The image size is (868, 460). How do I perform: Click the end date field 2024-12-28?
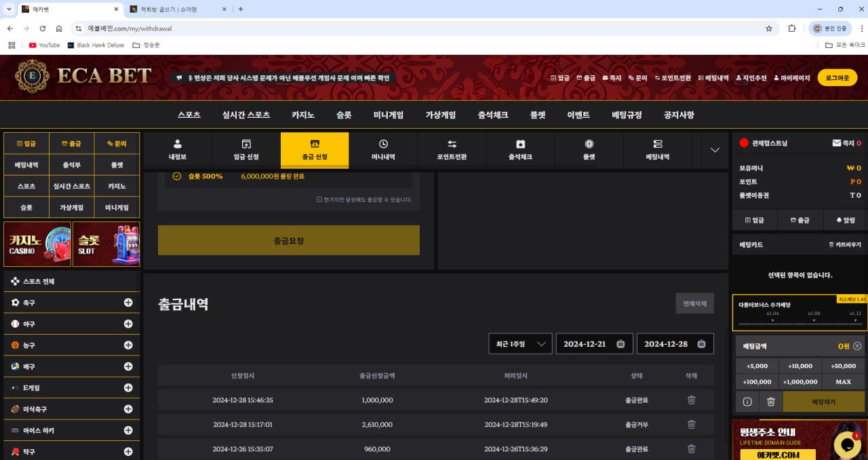point(666,344)
